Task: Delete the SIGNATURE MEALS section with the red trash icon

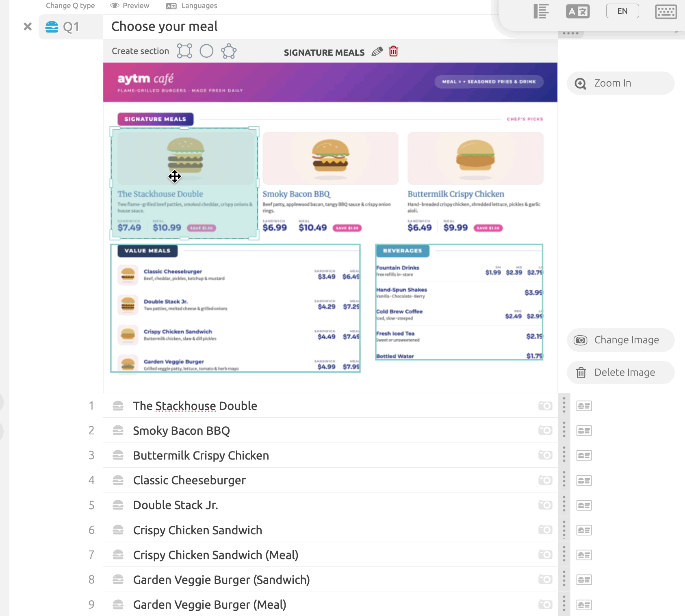Action: (393, 51)
